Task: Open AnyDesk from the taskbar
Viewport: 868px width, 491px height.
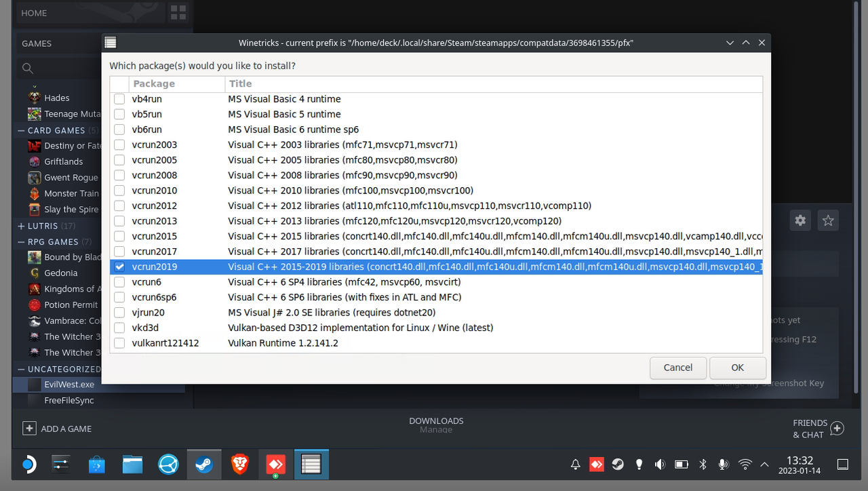Action: [x=275, y=465]
